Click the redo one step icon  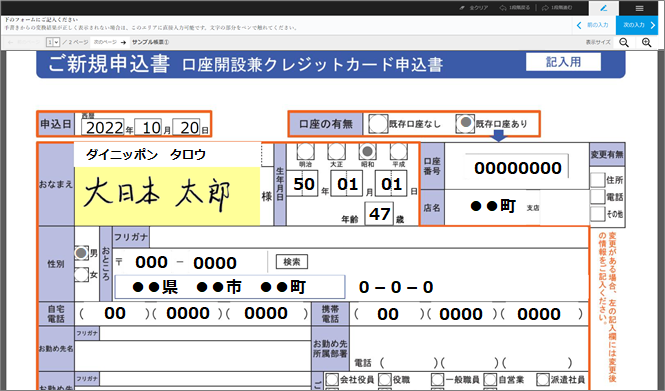pyautogui.click(x=545, y=8)
